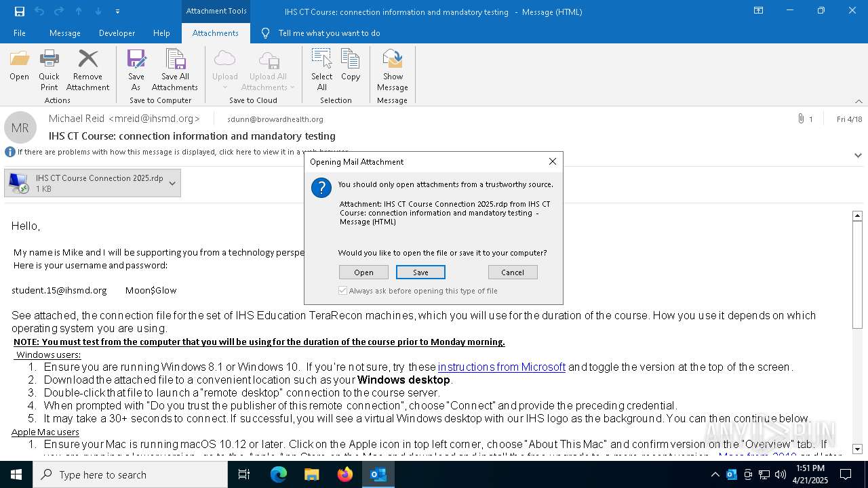Click Cancel in attachment dialog
This screenshot has width=868, height=488.
513,272
